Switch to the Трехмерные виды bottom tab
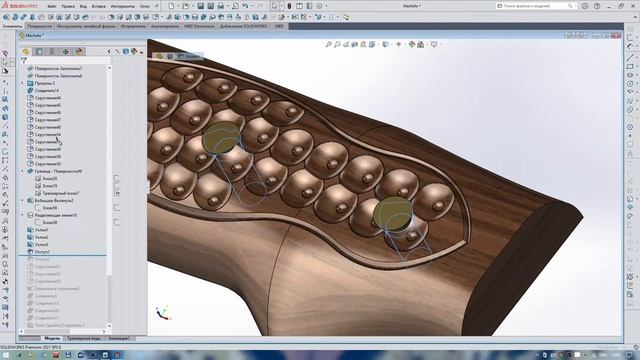 [84, 338]
